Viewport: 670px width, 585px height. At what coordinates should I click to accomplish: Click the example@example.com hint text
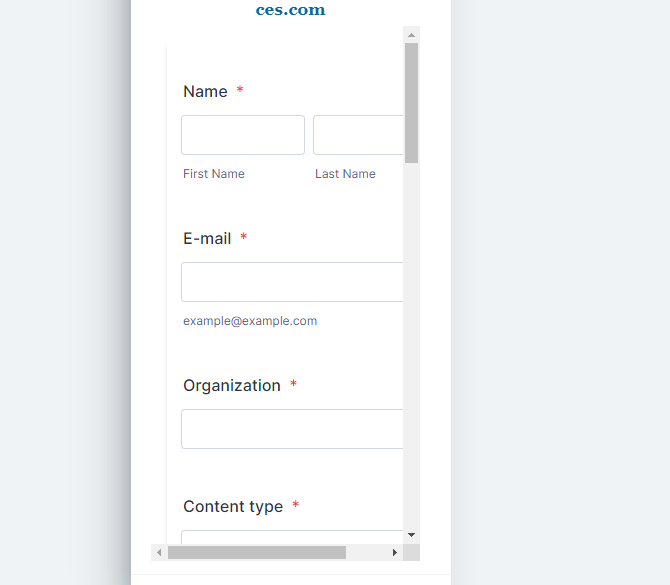click(x=250, y=321)
